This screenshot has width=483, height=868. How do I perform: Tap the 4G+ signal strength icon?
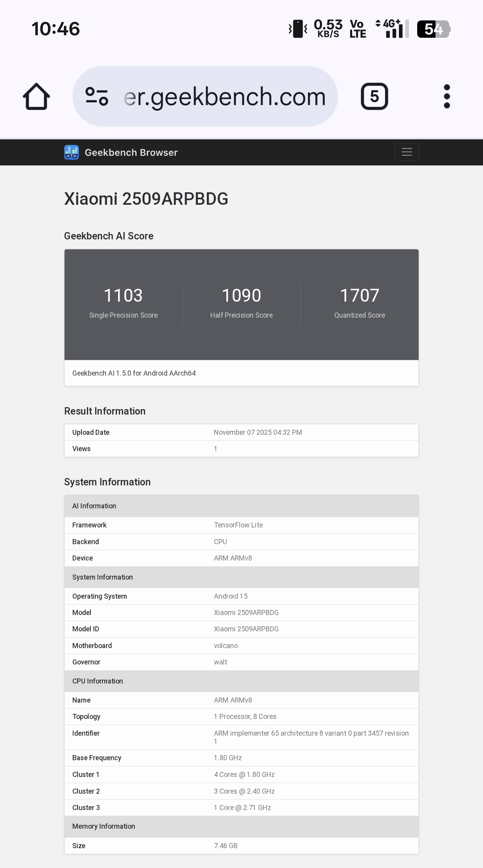[393, 29]
